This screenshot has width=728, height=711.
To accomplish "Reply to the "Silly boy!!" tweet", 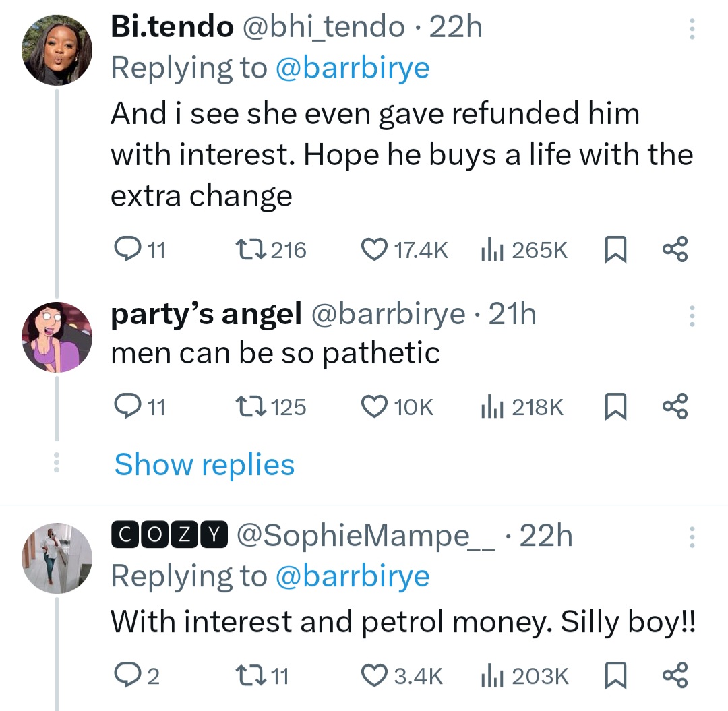I will point(125,675).
